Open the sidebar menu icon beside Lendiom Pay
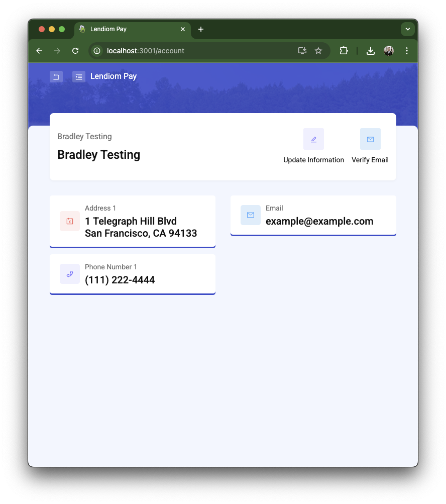 79,77
